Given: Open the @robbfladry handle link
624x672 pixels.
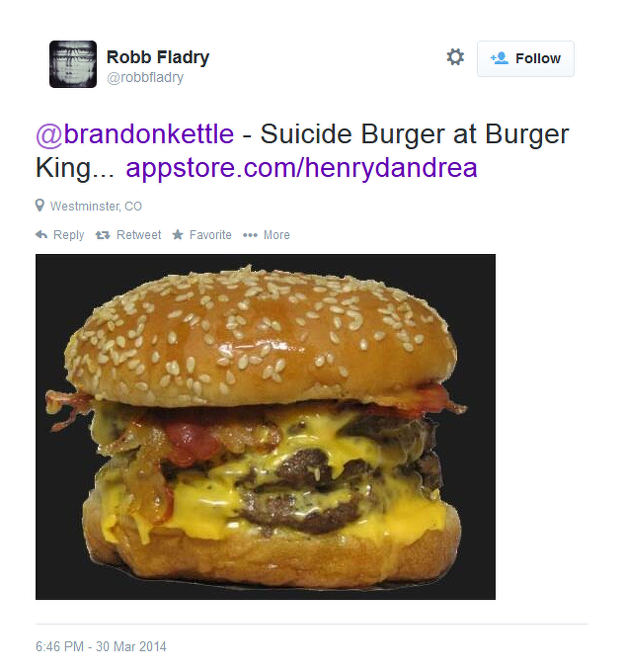Looking at the screenshot, I should coord(145,77).
